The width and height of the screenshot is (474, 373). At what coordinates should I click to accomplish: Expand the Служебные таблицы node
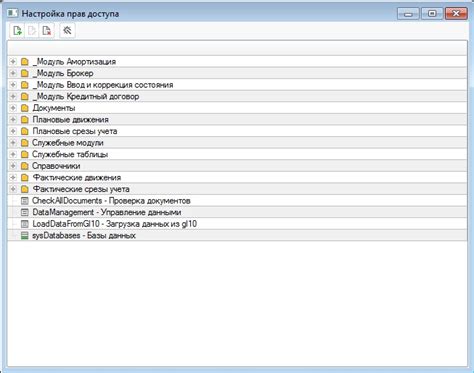pos(13,154)
